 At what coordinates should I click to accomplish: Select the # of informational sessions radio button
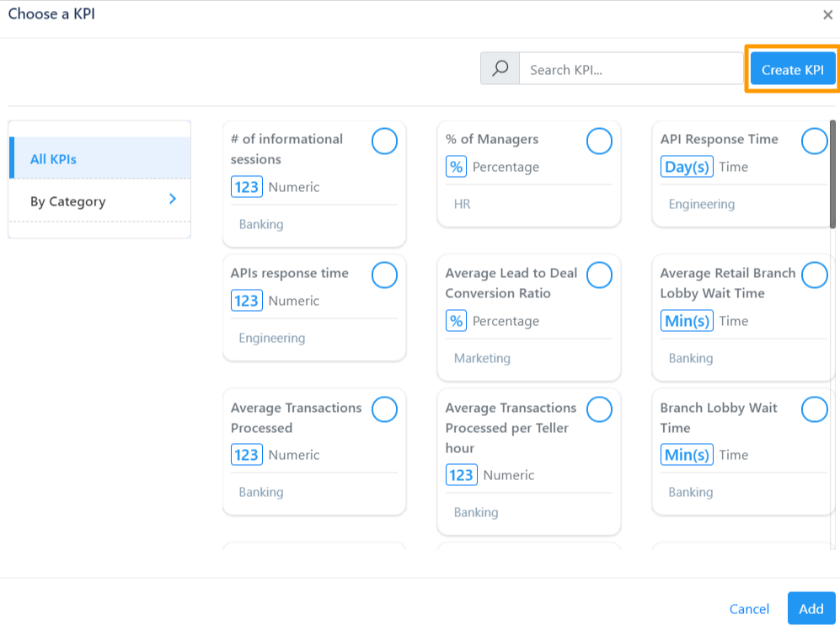click(384, 141)
